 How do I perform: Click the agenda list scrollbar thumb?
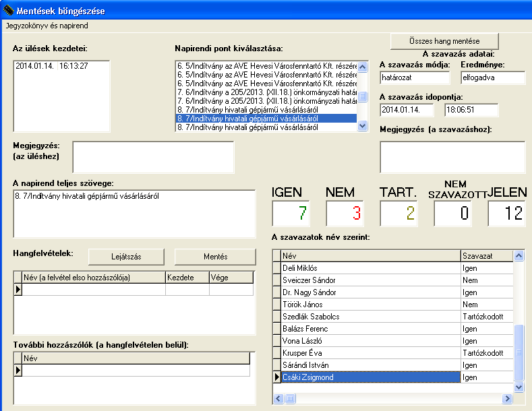(x=362, y=96)
